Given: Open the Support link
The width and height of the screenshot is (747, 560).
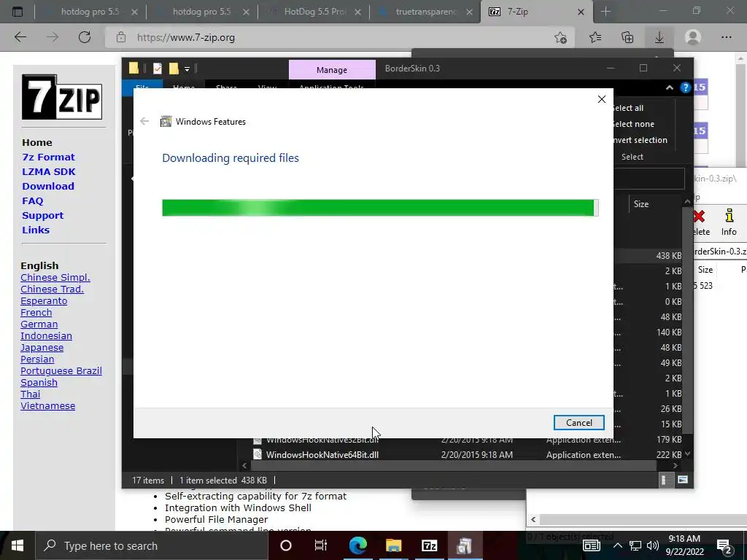Looking at the screenshot, I should point(42,215).
